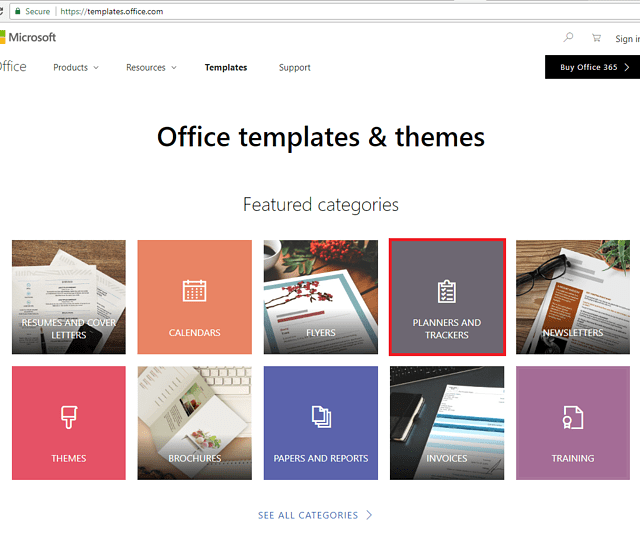
Task: Click the PLANNERS AND TRACKERS label
Action: pos(447,329)
